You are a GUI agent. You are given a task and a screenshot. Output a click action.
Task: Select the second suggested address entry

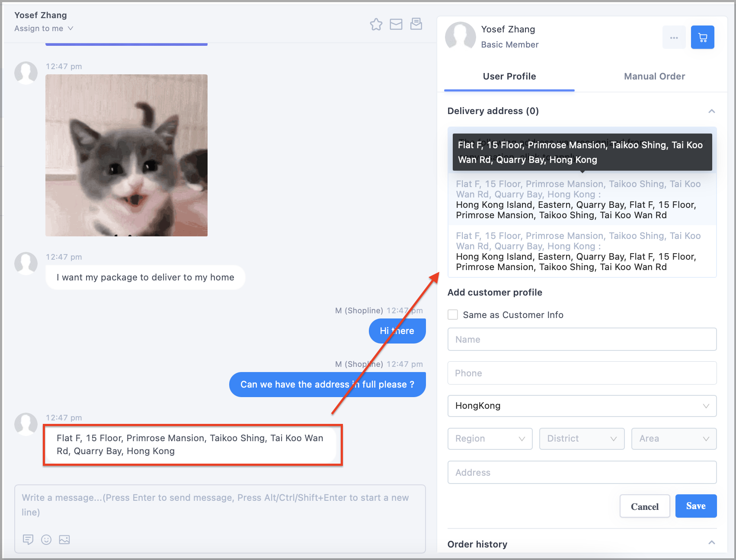pyautogui.click(x=582, y=251)
